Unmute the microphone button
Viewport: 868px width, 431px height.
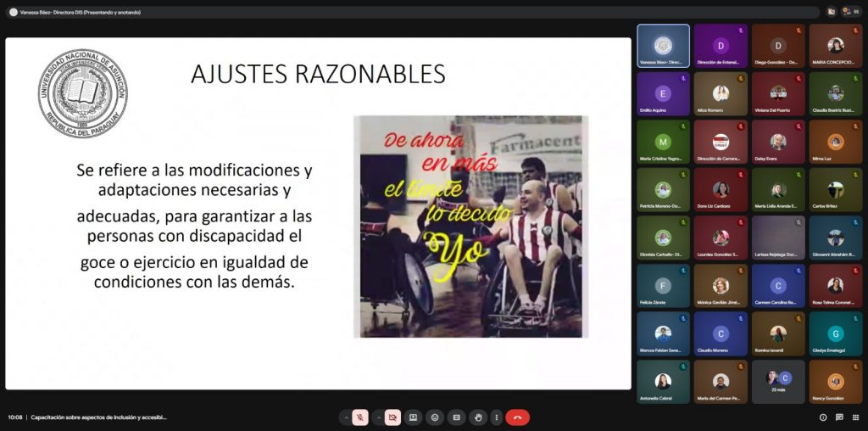[359, 417]
